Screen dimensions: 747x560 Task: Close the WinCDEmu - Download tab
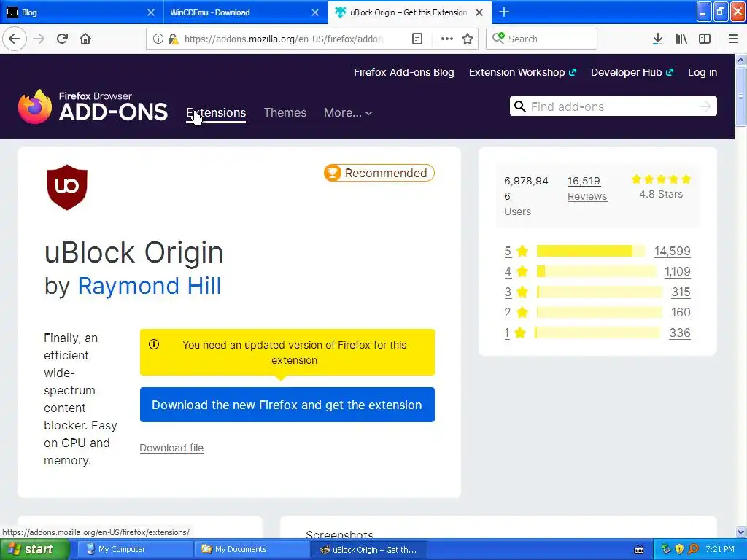tap(315, 12)
